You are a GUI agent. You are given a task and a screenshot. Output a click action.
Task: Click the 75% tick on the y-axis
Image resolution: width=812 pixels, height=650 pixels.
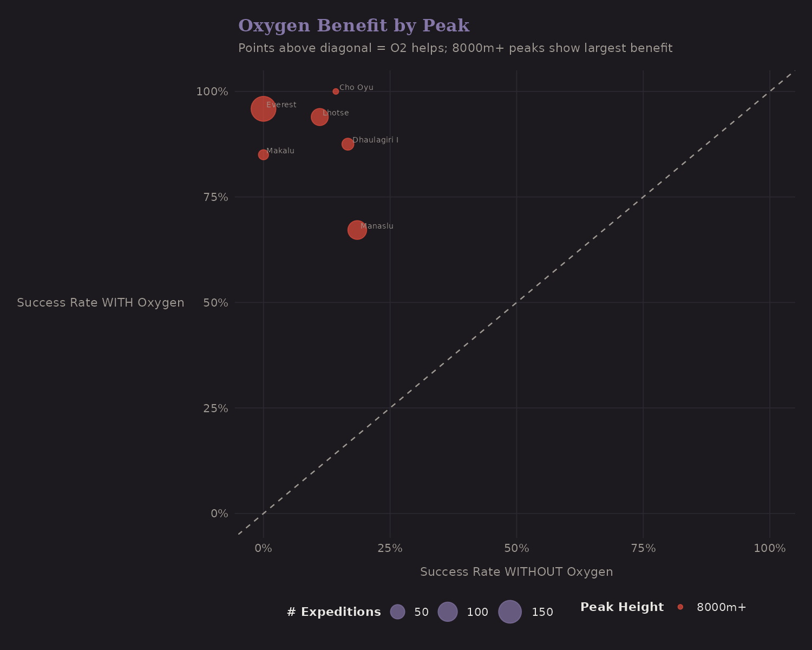point(215,197)
